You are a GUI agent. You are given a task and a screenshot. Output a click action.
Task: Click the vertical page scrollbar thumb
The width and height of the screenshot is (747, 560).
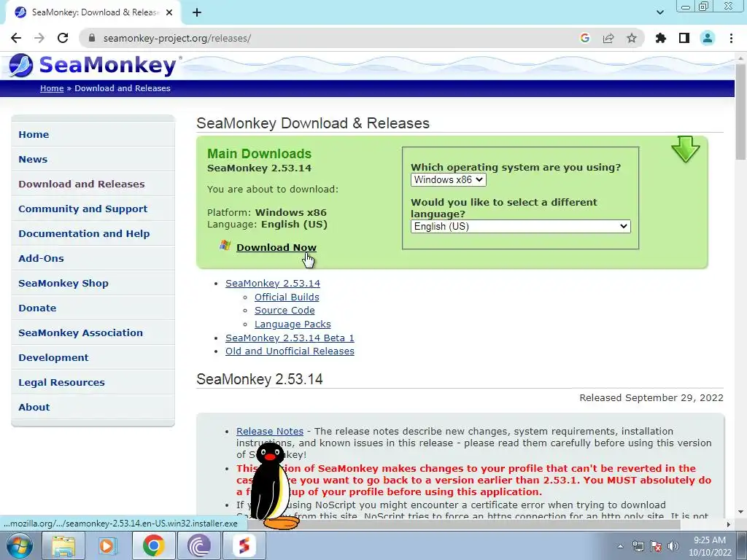click(740, 112)
